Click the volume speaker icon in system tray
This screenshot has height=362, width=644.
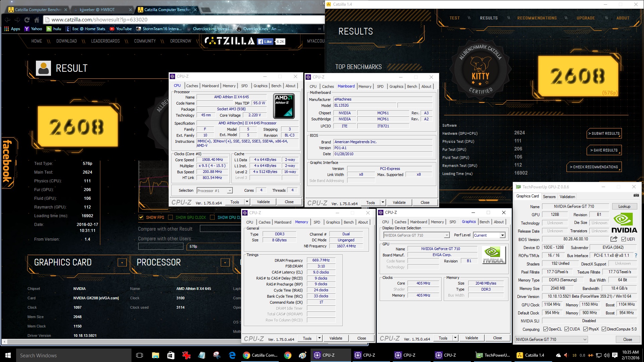[x=606, y=355]
